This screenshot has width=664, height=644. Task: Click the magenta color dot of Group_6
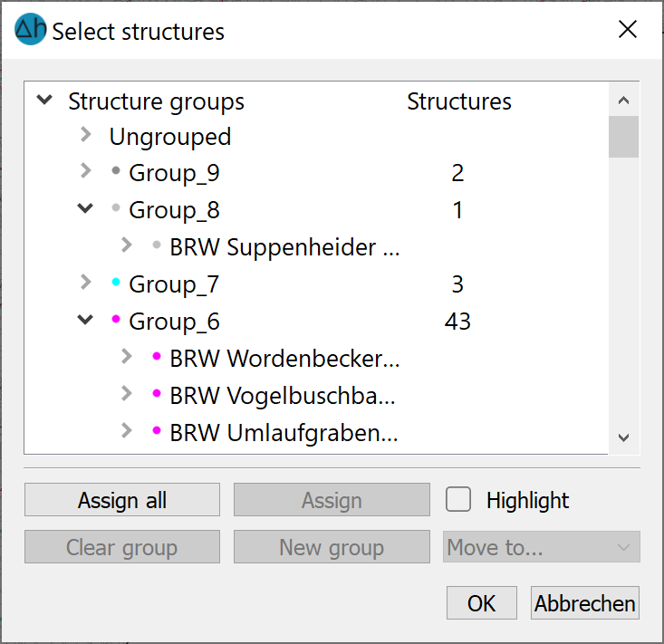point(116,319)
